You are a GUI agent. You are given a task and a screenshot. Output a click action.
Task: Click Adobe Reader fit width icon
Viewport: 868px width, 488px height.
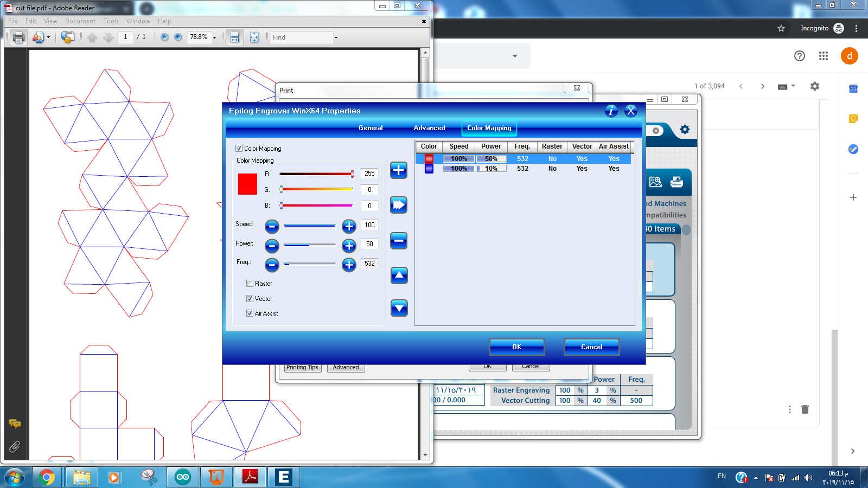[234, 37]
